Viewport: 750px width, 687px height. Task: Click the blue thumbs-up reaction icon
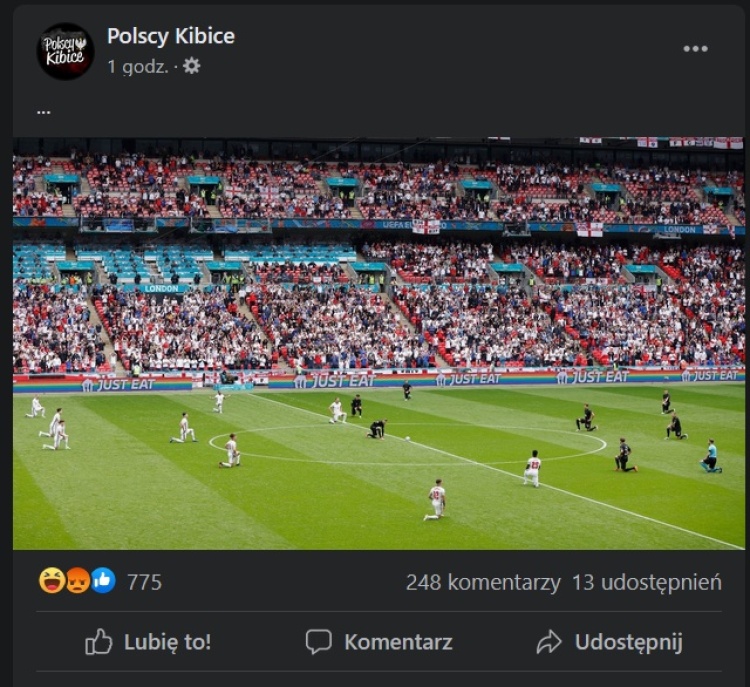coord(103,581)
